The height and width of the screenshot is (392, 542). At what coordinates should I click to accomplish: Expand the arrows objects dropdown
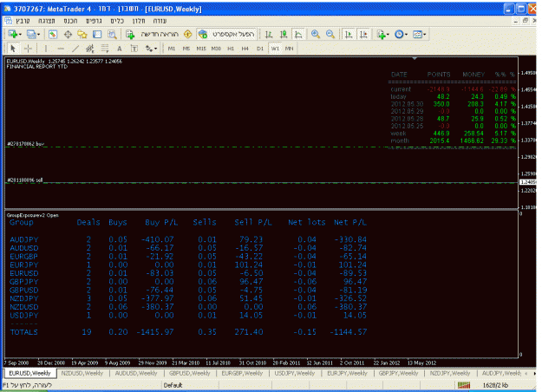pos(151,49)
